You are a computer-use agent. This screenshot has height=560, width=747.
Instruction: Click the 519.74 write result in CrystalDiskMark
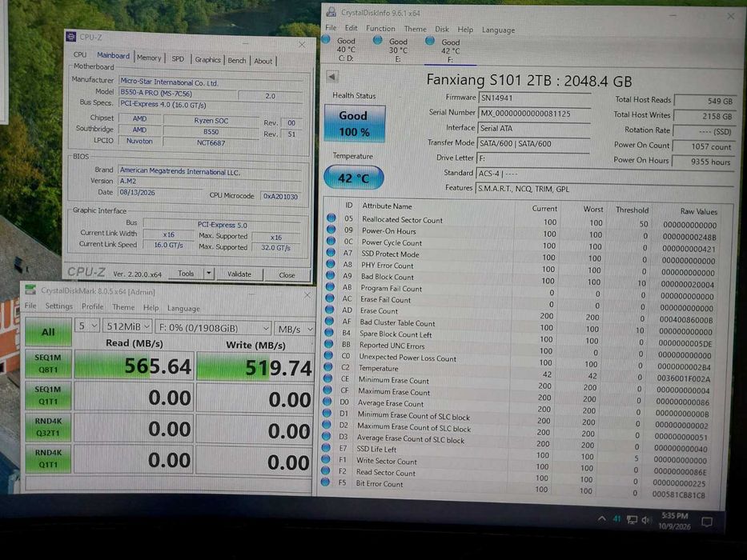tap(255, 367)
